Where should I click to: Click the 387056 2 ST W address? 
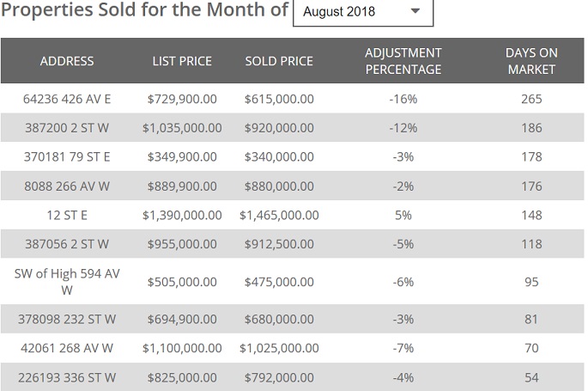(x=67, y=244)
